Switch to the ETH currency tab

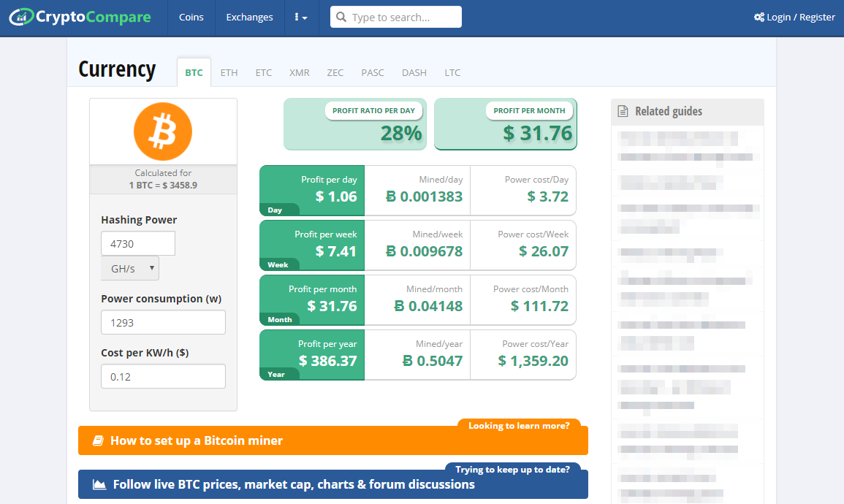[x=229, y=72]
